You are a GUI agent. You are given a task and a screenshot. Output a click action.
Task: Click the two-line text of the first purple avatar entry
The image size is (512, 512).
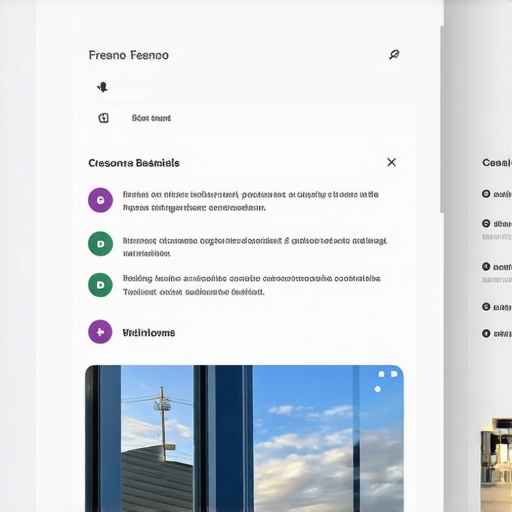251,201
